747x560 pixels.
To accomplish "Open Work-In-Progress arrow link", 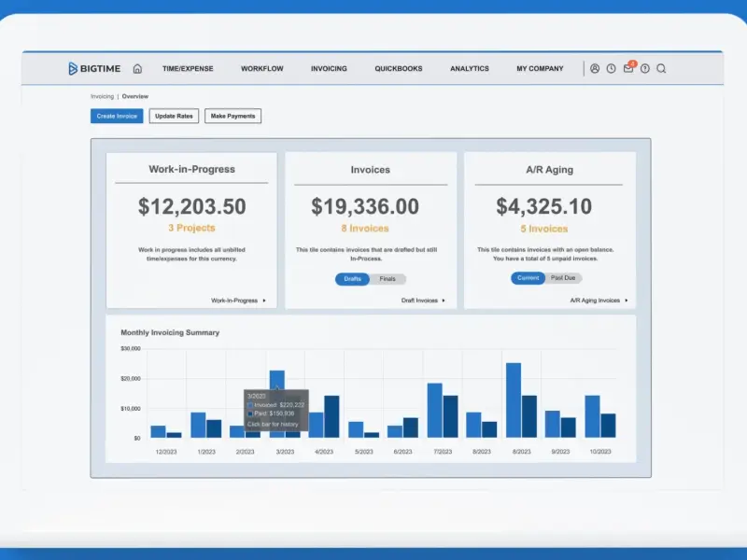I will pos(238,301).
